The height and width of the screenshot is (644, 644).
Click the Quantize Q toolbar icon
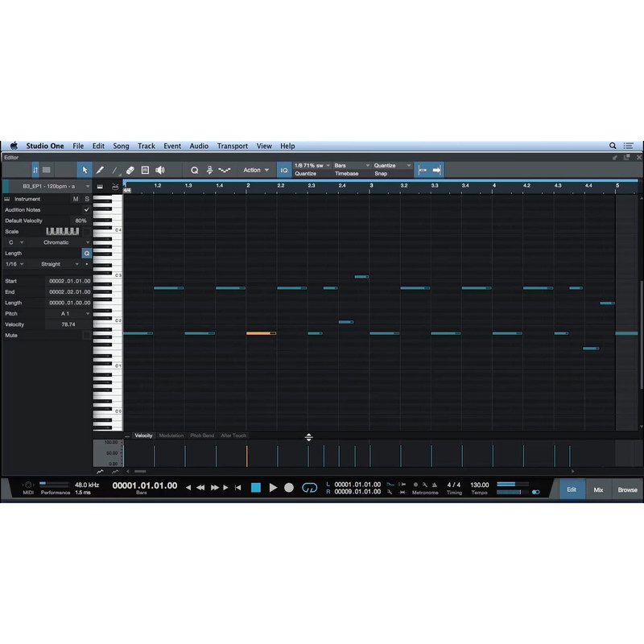tap(194, 170)
